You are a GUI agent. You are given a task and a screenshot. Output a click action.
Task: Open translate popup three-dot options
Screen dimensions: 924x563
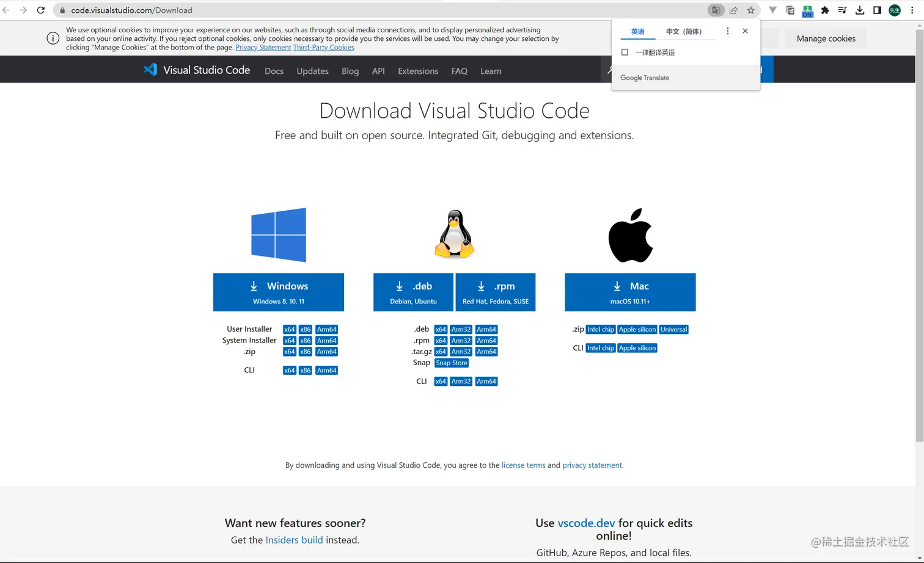727,31
